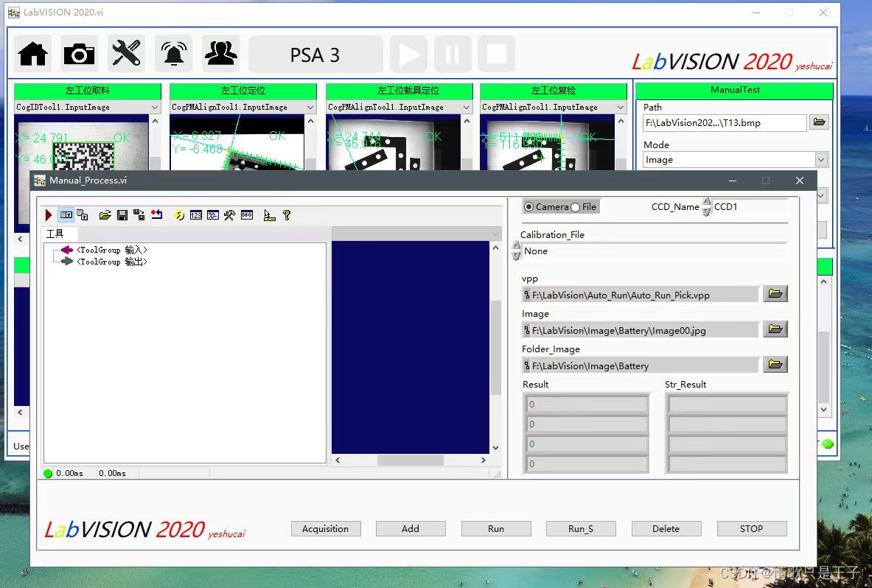Click the wrench-and-hammer tools icon in Manual_Process toolbar

[x=229, y=214]
